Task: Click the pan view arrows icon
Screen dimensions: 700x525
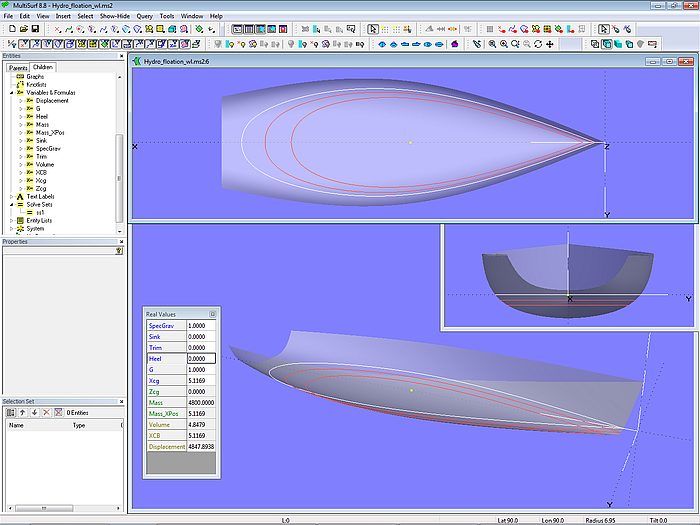Action: pos(552,44)
